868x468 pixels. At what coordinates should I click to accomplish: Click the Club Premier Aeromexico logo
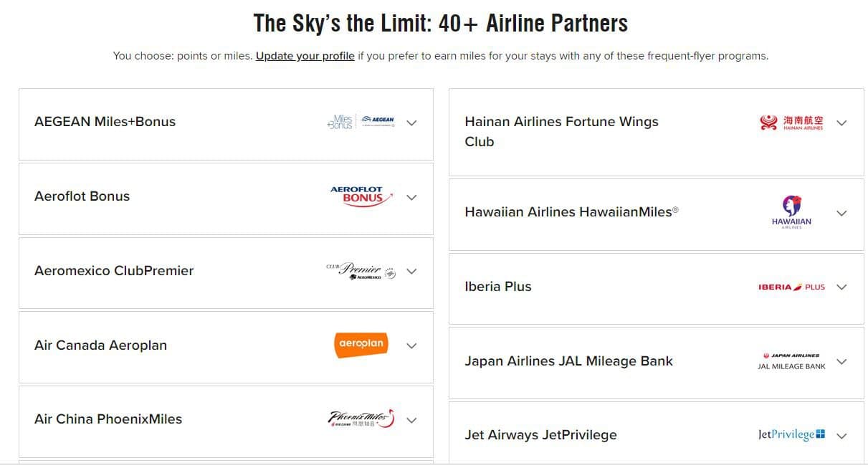pos(361,271)
